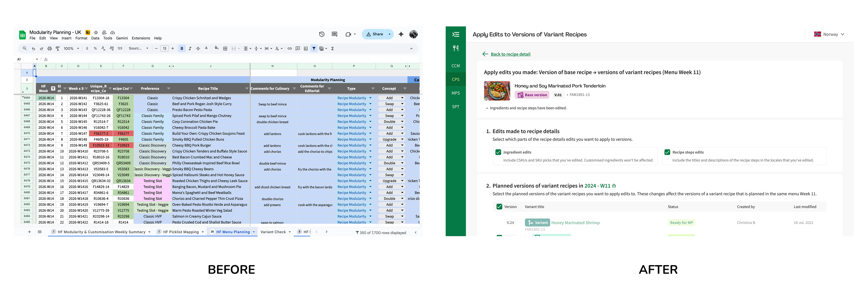Screen dimensions: 868x291
Task: Open the Norway country dropdown
Action: pos(831,34)
